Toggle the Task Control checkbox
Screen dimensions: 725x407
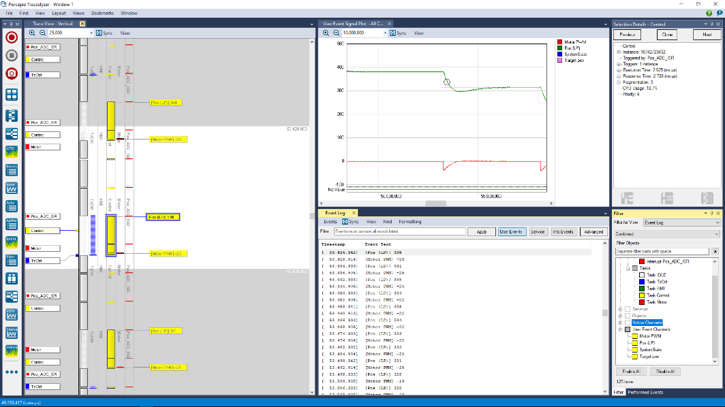tap(642, 295)
